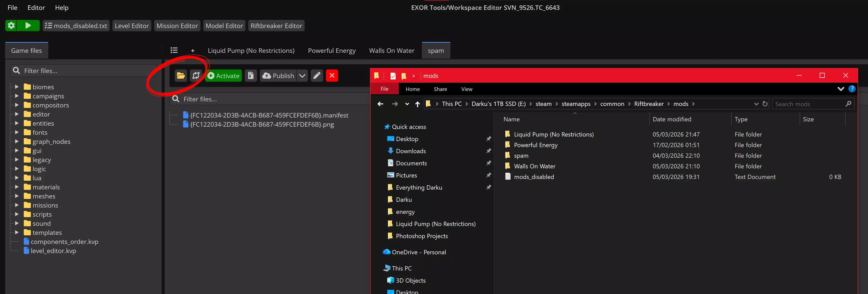Viewport: 868px width, 294px height.
Task: Expand the scripts folder tree node
Action: 16,214
